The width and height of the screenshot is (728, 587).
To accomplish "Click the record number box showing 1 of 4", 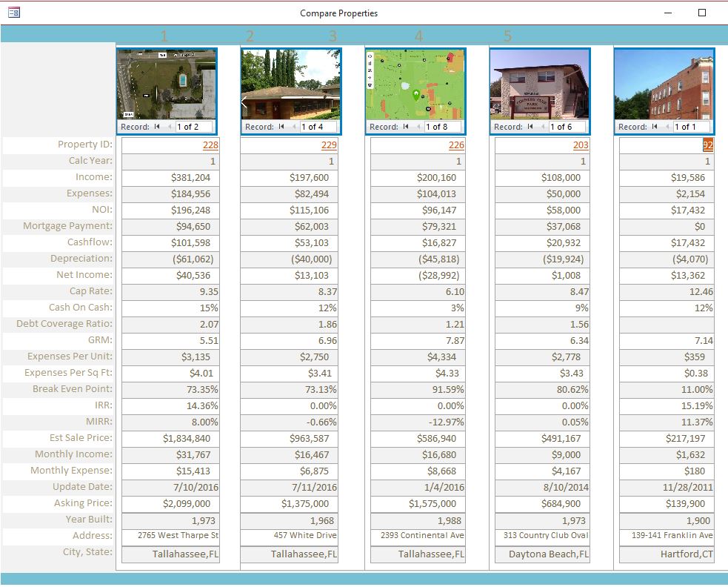I will [x=318, y=127].
